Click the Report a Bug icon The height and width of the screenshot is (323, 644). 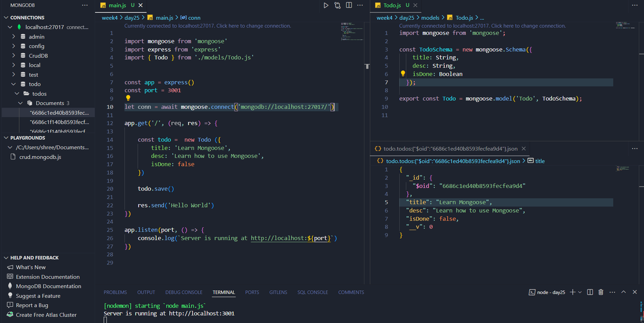pos(10,305)
